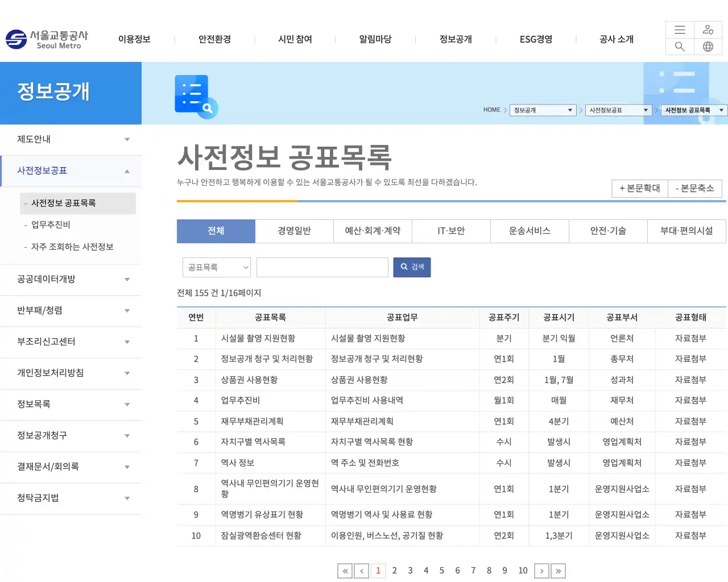Open 업무추진비 sidebar submenu item
The image size is (728, 582).
tap(51, 225)
